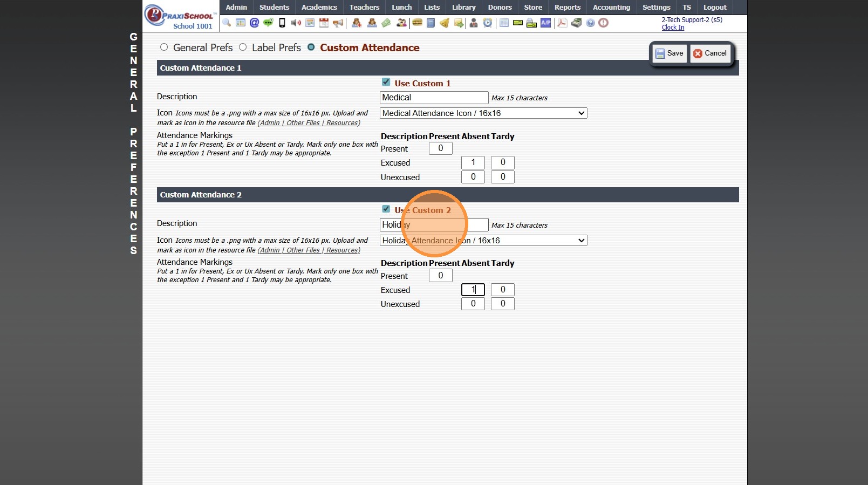Open the blue help question mark icon
The width and height of the screenshot is (868, 485).
tap(590, 23)
